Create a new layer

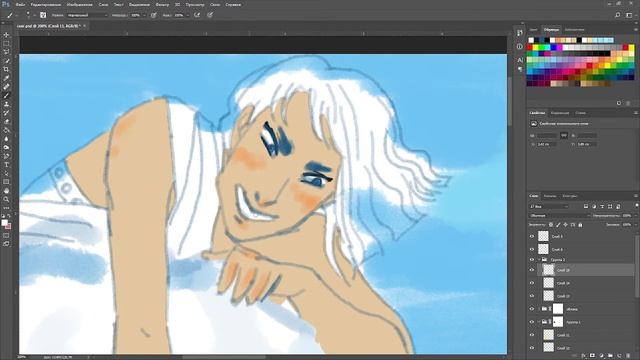pos(619,356)
